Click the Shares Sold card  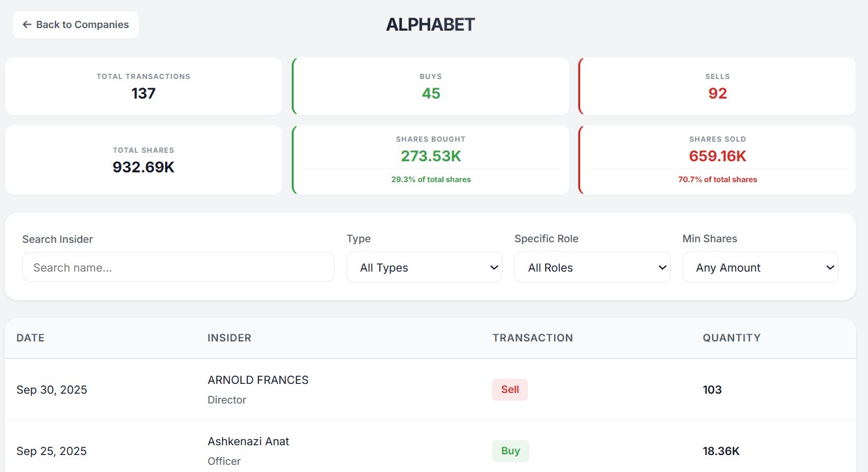tap(717, 159)
